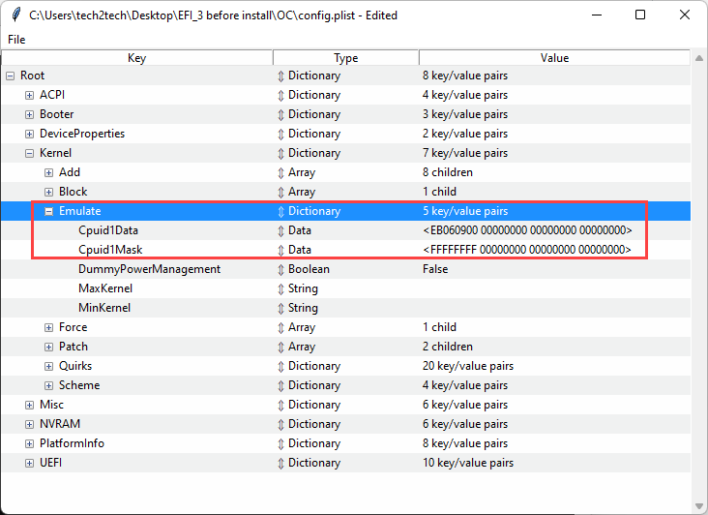The height and width of the screenshot is (515, 708).
Task: Click type arrows for the UEFI row
Action: click(281, 463)
